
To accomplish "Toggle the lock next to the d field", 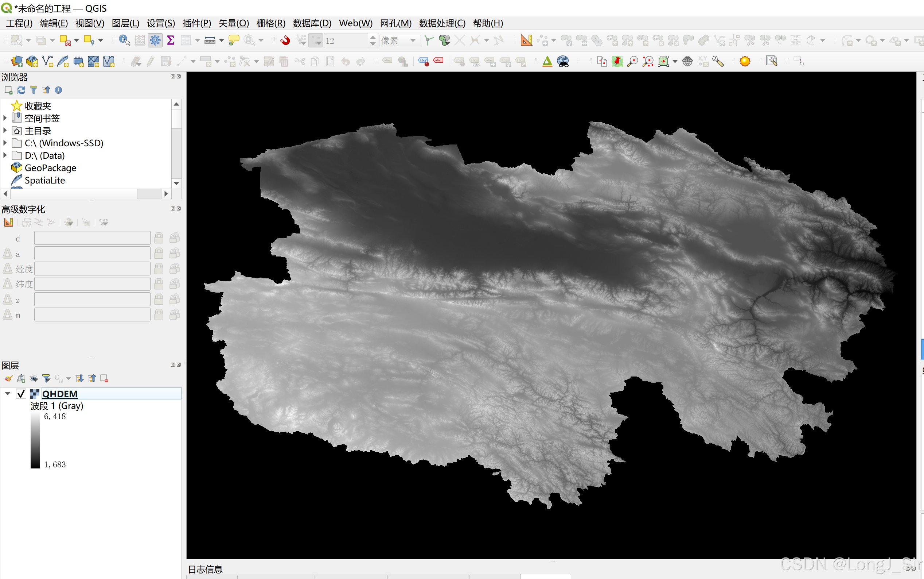I will pyautogui.click(x=159, y=238).
